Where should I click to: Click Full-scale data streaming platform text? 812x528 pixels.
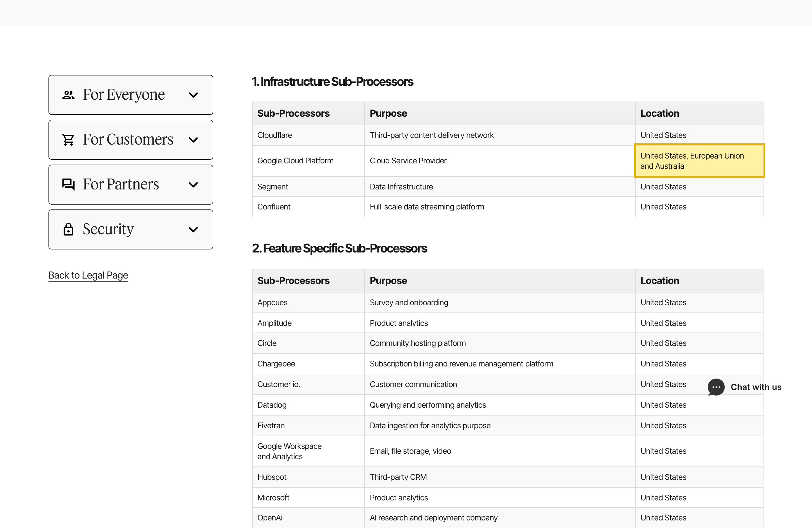click(x=427, y=207)
